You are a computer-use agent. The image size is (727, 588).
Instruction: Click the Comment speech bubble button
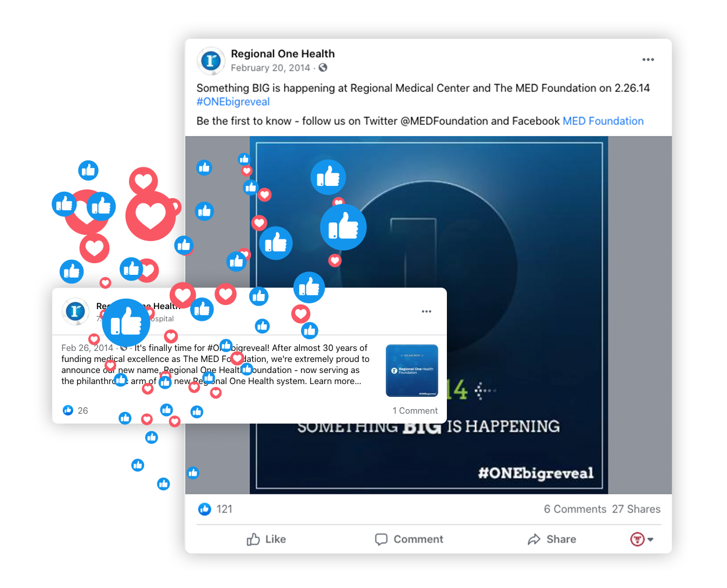point(409,539)
